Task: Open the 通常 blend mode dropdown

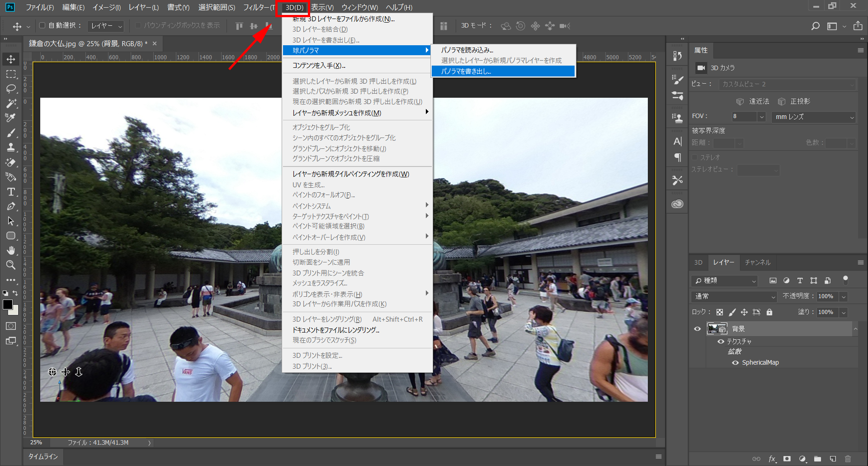Action: click(733, 296)
